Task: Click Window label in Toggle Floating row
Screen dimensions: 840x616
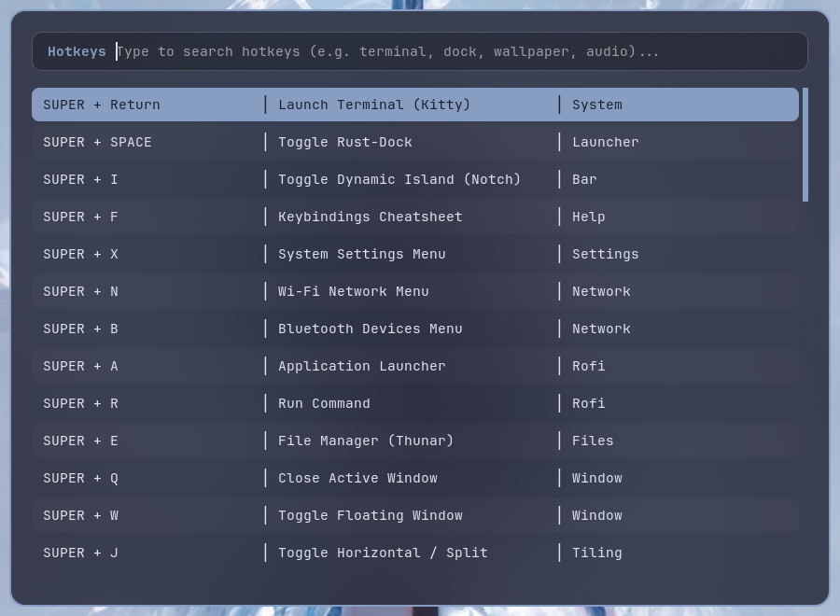Action: (x=597, y=515)
